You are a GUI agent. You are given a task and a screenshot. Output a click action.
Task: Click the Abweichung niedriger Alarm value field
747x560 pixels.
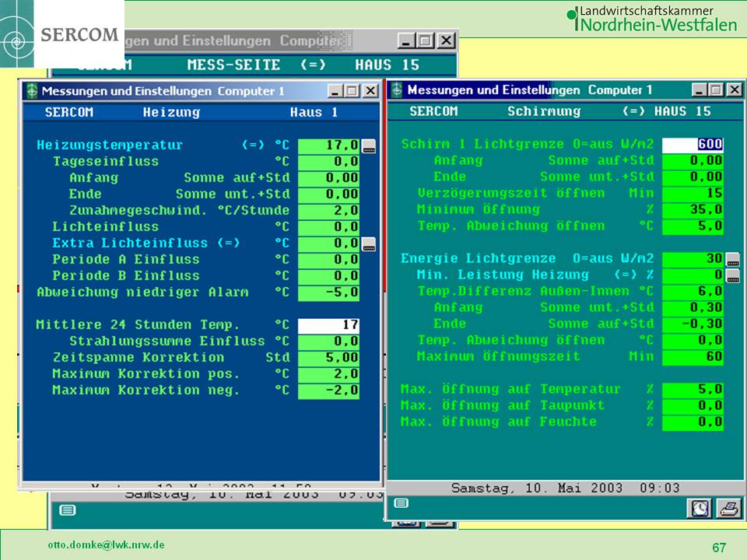coord(328,292)
